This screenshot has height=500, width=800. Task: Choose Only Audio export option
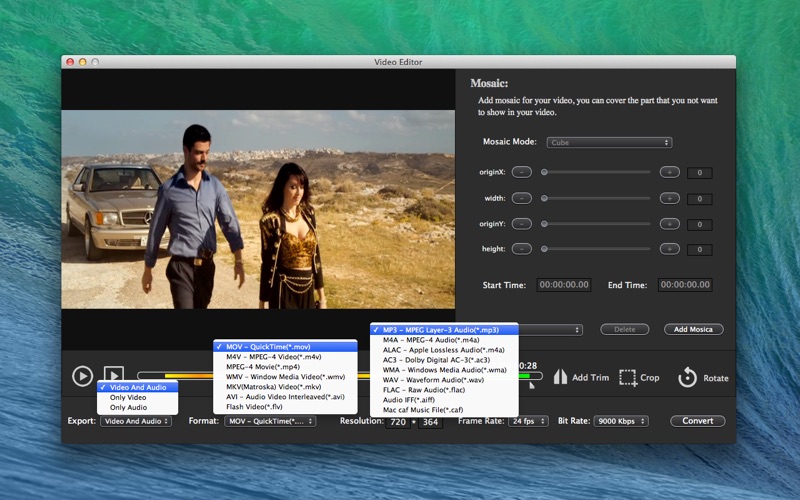138,407
